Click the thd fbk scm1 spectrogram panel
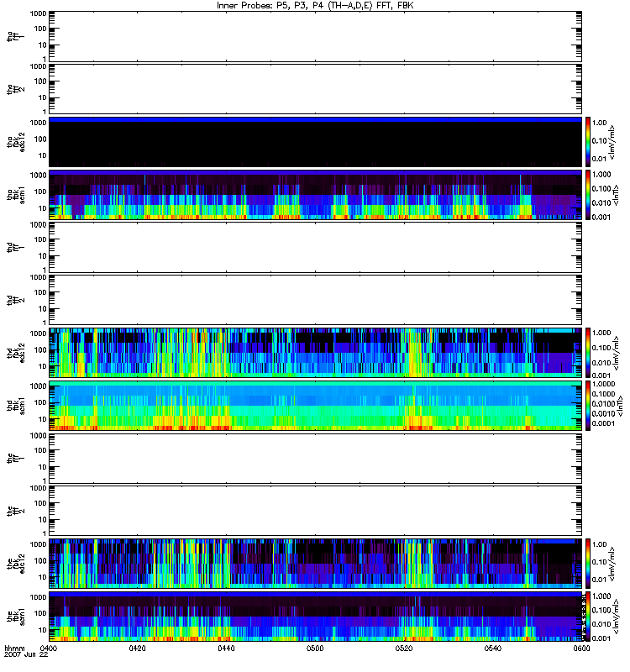The width and height of the screenshot is (630, 672). coord(315,406)
